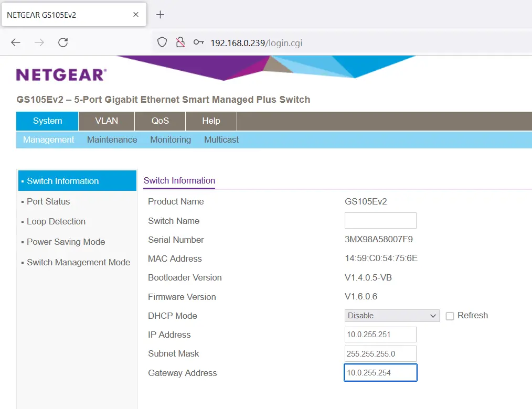Click the IP Address field 10.0.255.251
532x409 pixels.
point(380,335)
